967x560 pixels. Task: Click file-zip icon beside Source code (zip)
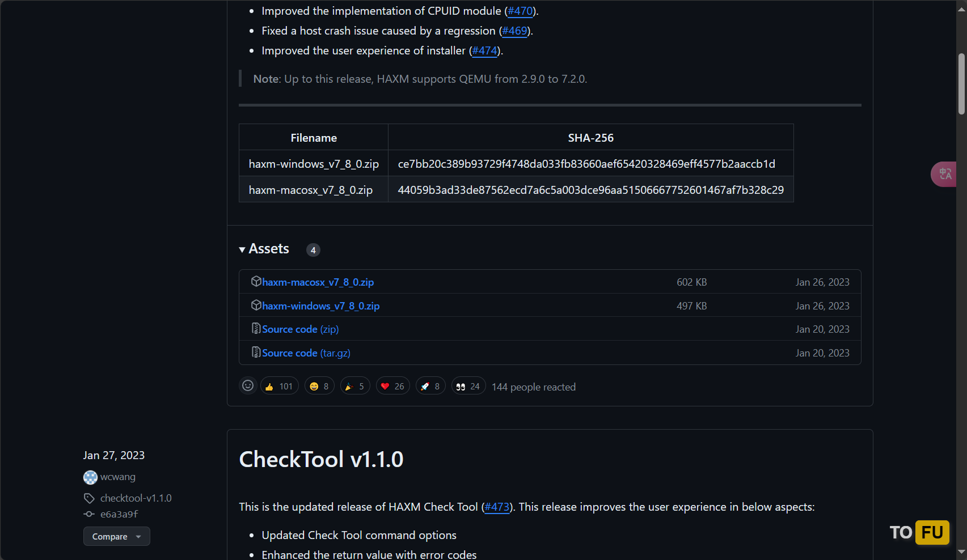256,328
